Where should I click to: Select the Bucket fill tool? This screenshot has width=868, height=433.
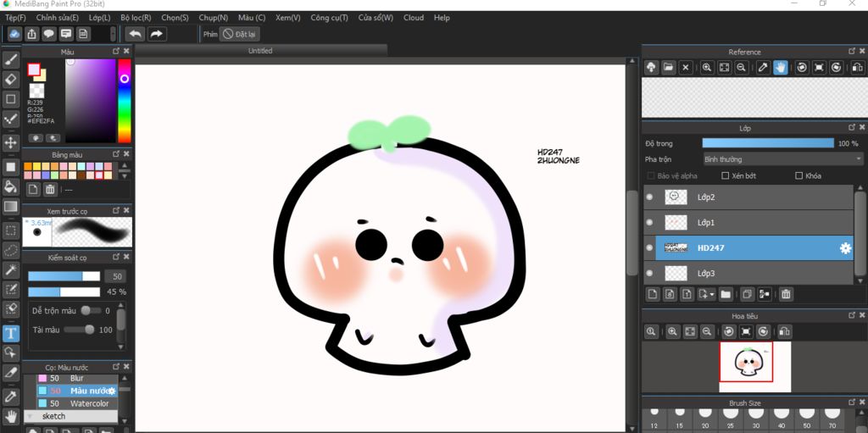coord(11,186)
